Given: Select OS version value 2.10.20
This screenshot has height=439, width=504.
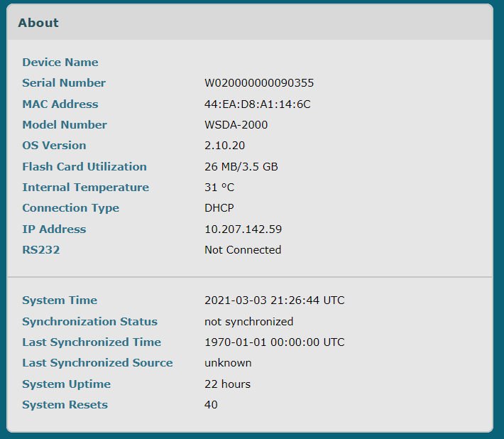Looking at the screenshot, I should (225, 146).
